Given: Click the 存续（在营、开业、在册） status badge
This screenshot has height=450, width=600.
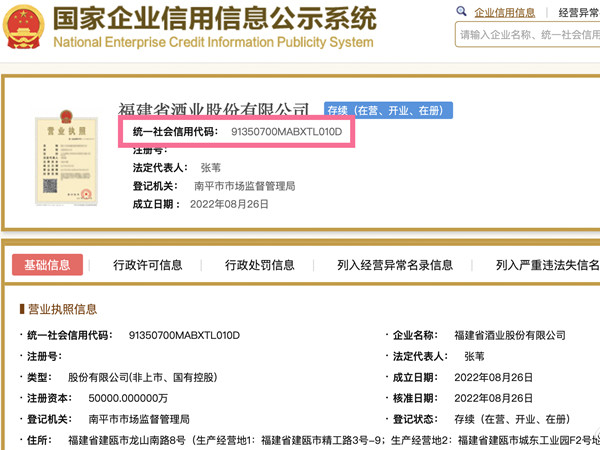Looking at the screenshot, I should click(388, 110).
